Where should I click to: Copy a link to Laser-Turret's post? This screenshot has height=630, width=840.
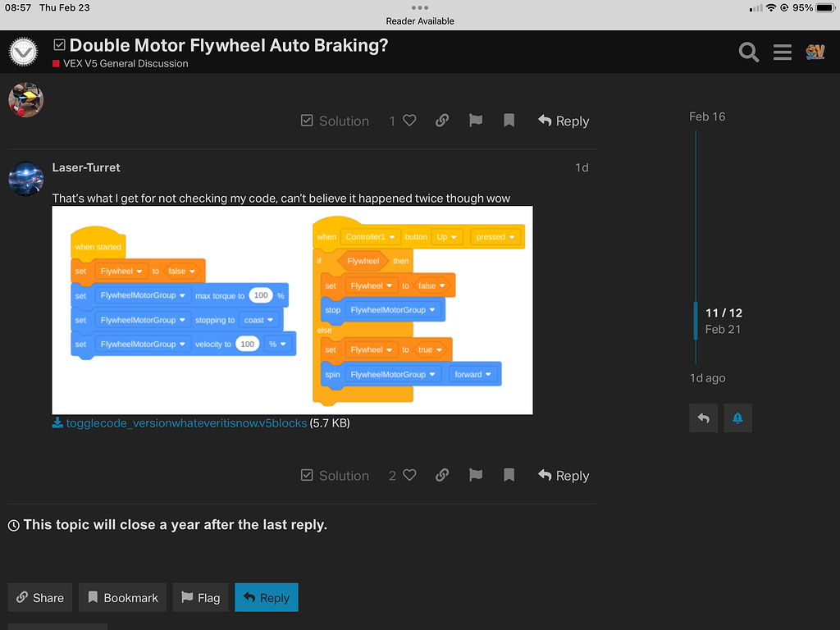441,475
